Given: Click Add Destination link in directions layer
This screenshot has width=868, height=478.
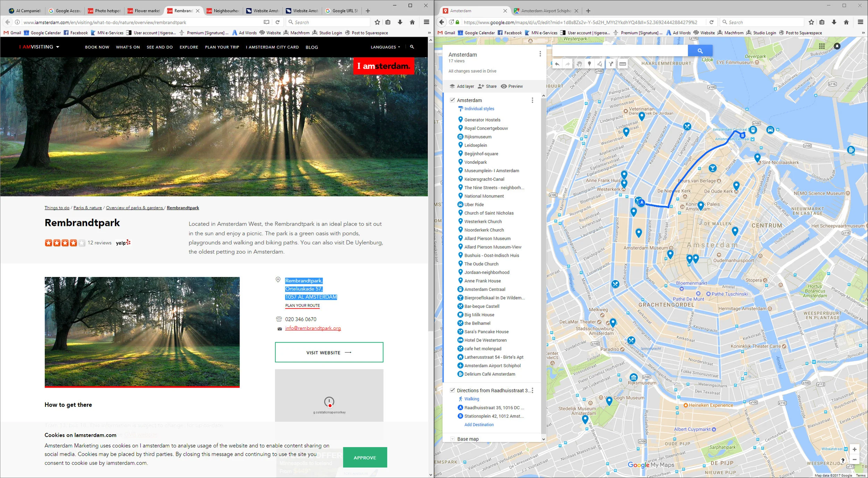Looking at the screenshot, I should tap(479, 425).
